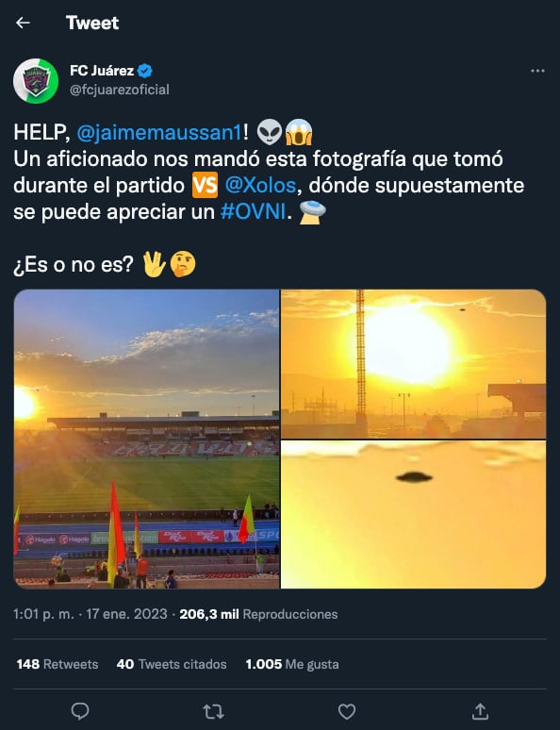Click the blue verified badge

coord(145,71)
